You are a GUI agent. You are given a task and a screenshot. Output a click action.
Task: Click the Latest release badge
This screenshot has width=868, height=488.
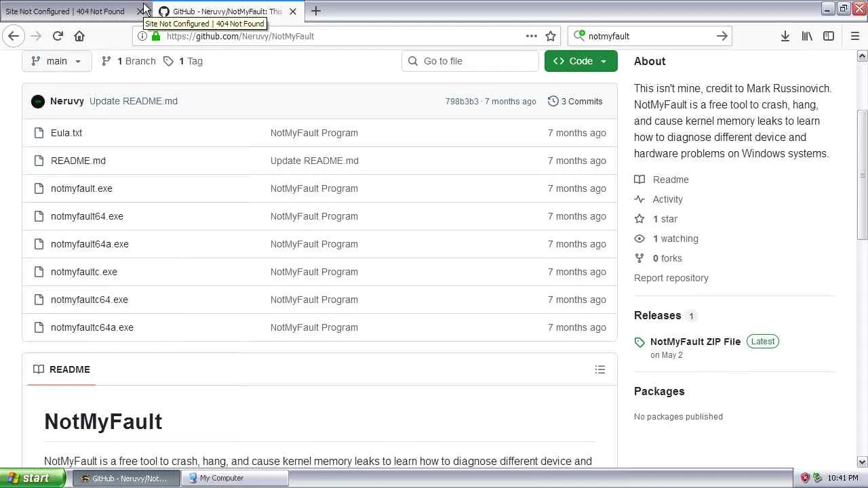pos(763,342)
